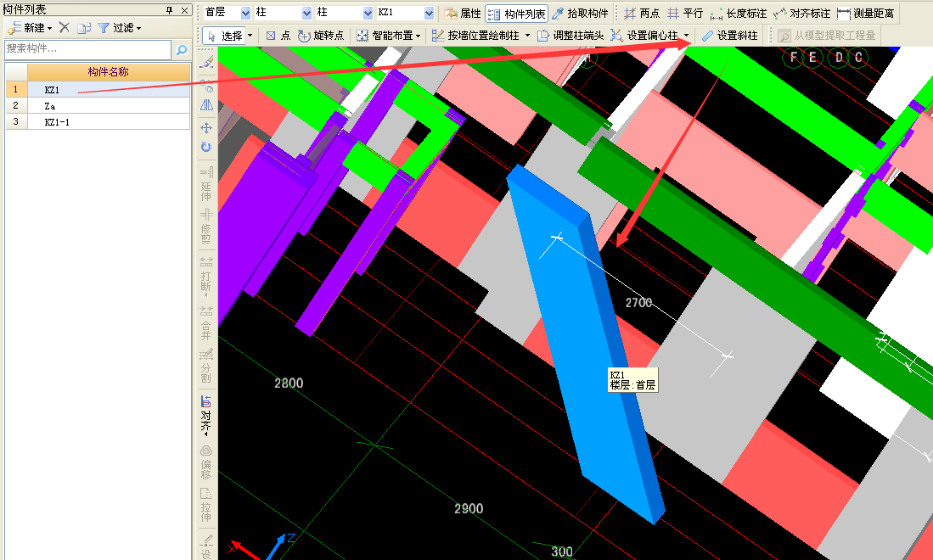Click 调整柱端头 adjust column end
Viewport: 933px width, 560px height.
[x=570, y=36]
